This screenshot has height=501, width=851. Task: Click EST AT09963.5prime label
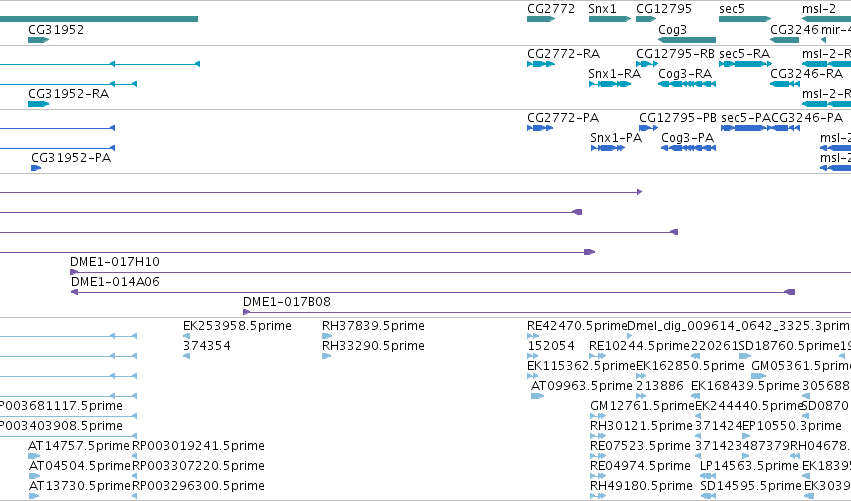(582, 386)
